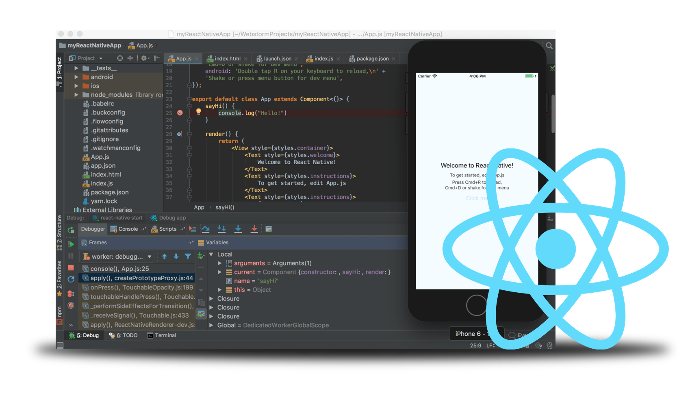Screen dimensions: 690x416
Task: Click the blue Force Step Into arrow icon
Action: (238, 229)
